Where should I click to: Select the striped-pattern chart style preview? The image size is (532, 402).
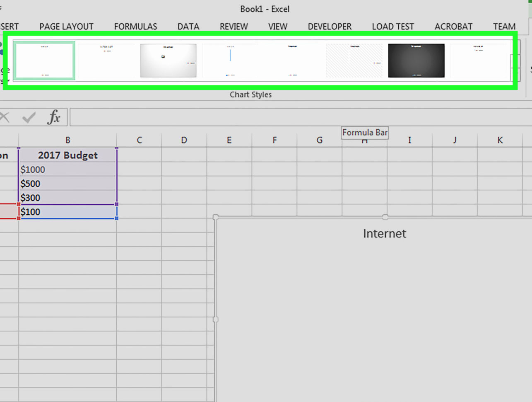point(354,60)
